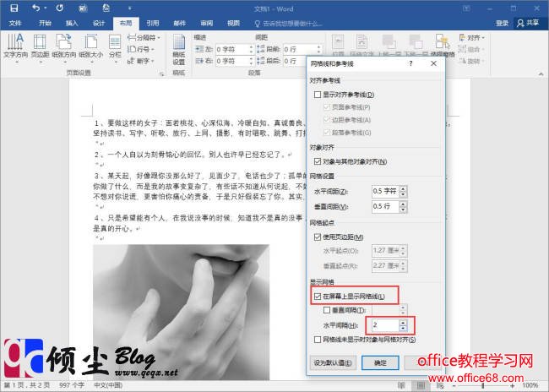Switch to the 插入 insert tab
549x392 pixels.
(x=72, y=23)
